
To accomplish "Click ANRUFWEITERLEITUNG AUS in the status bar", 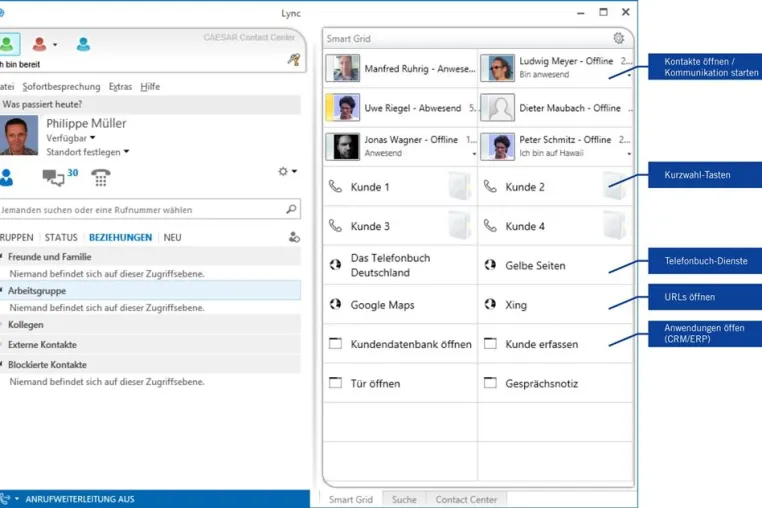I will (x=80, y=499).
